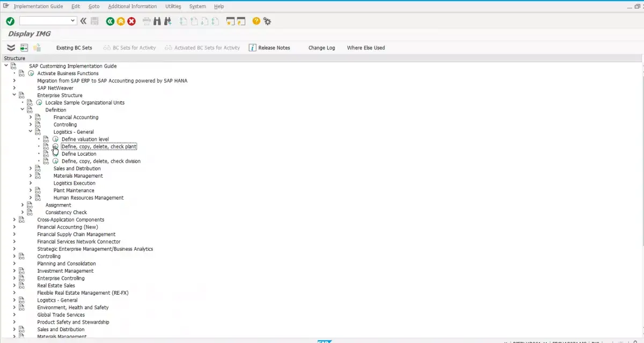Click into the command input field
The width and height of the screenshot is (644, 343).
click(45, 21)
